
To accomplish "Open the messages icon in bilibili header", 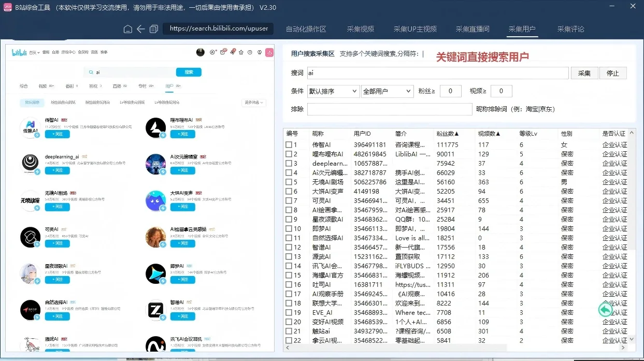I will click(223, 52).
